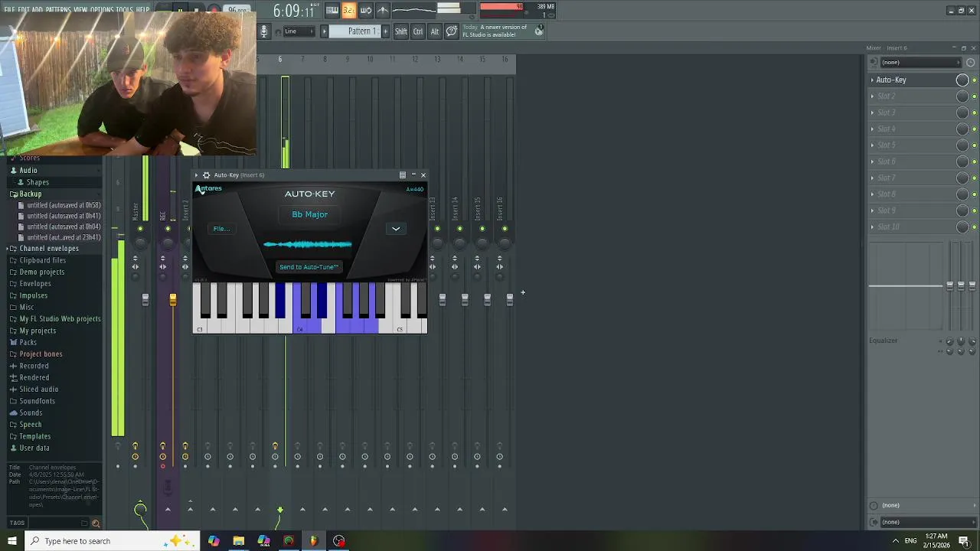Viewport: 980px width, 551px height.
Task: Click the microphone recording icon
Action: (x=264, y=31)
